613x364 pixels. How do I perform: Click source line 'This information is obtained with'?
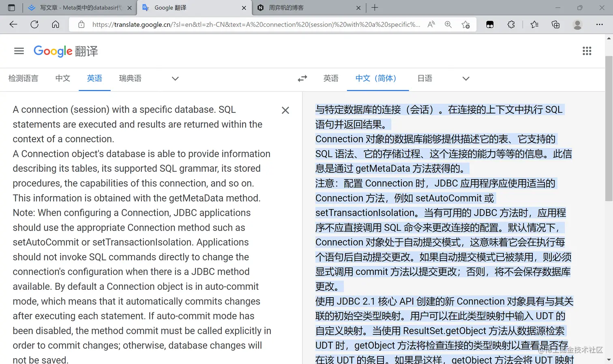tap(137, 198)
